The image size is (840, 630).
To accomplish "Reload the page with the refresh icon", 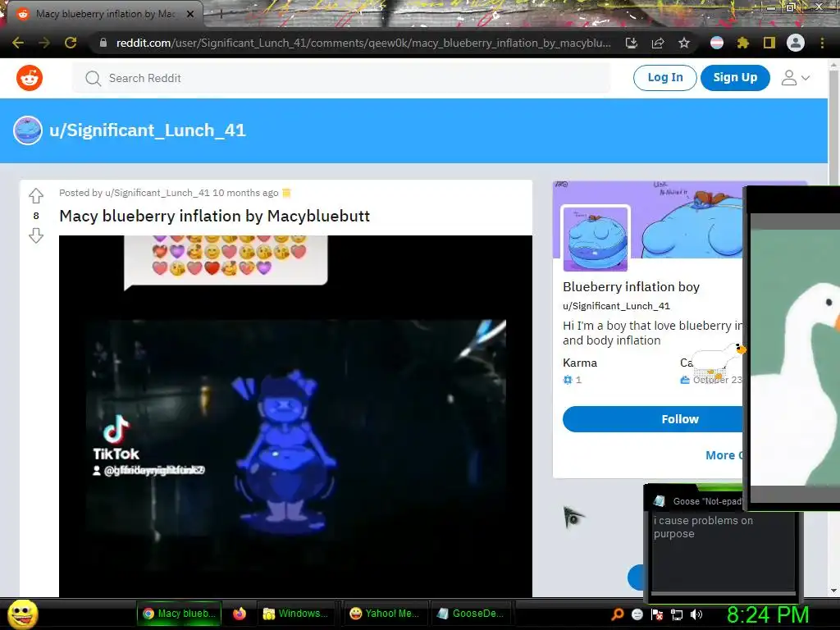I will (x=71, y=43).
